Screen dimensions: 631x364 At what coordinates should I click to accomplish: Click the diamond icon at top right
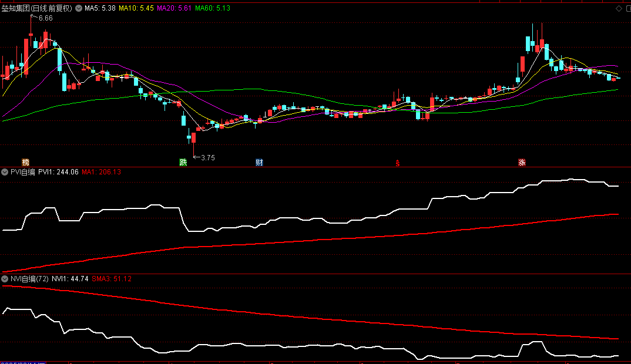(619, 8)
